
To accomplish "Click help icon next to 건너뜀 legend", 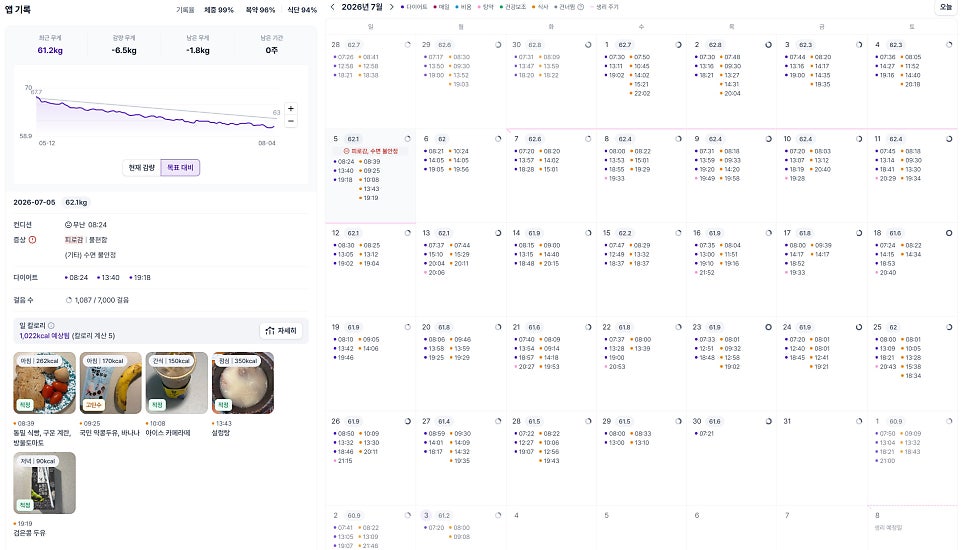I will click(580, 7).
